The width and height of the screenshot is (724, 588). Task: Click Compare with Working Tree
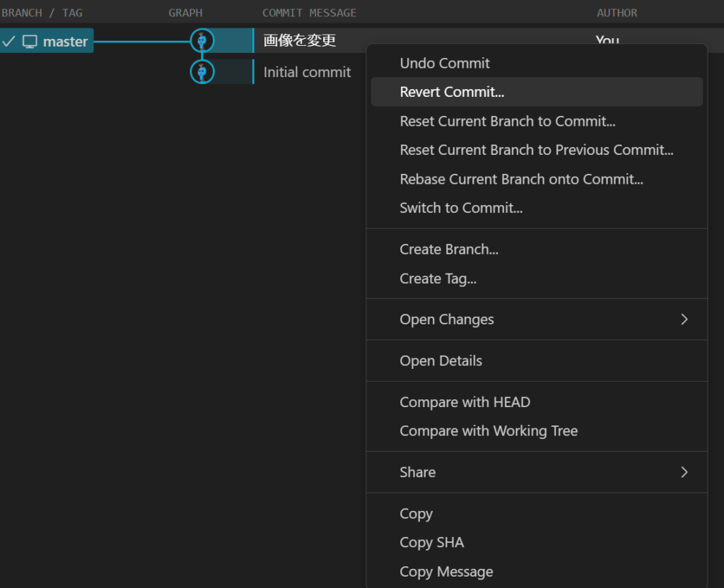click(x=489, y=430)
